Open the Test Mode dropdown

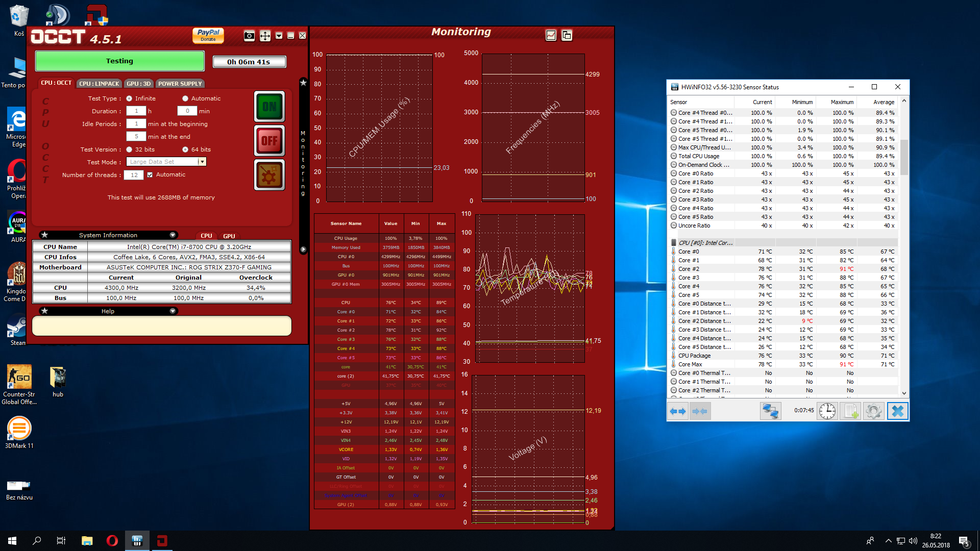pos(202,162)
